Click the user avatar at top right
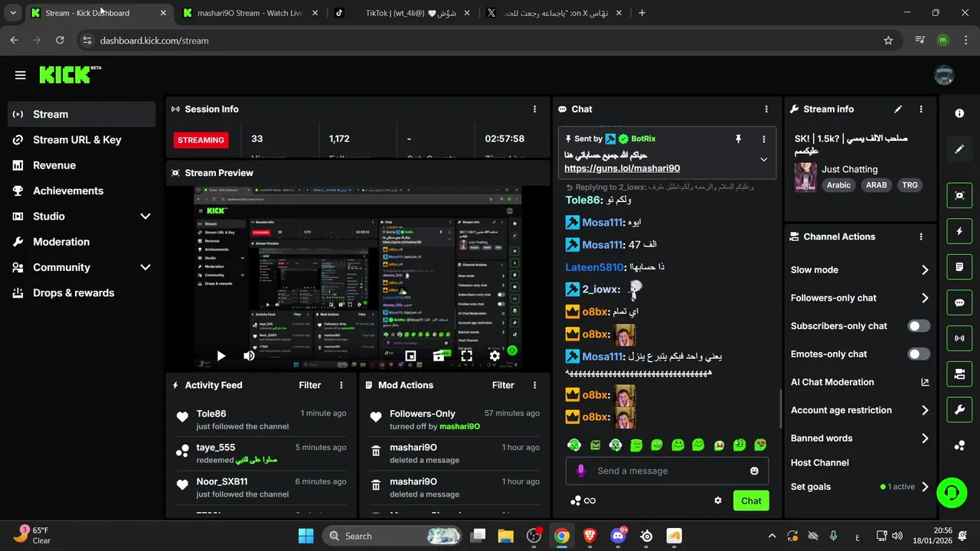 (x=944, y=75)
